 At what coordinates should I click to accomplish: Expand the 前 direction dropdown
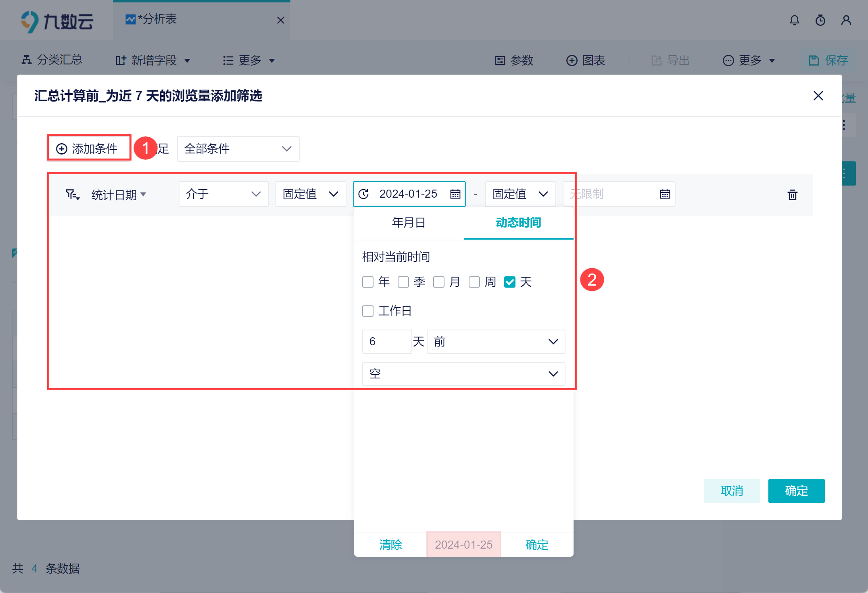click(x=496, y=342)
